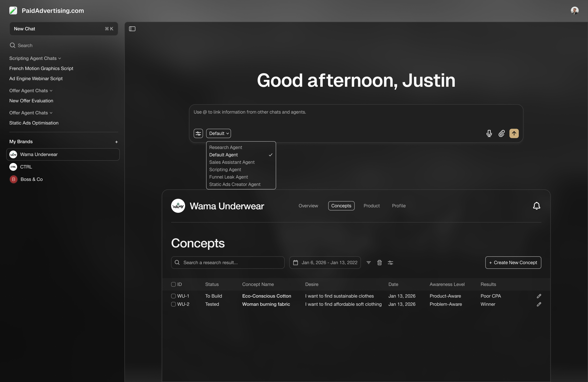
Task: Click the Search a research result field
Action: (227, 263)
